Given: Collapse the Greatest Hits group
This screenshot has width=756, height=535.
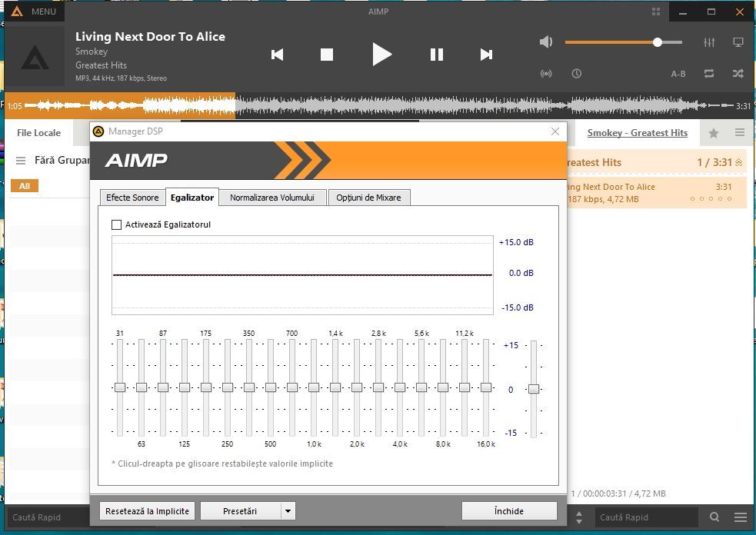Looking at the screenshot, I should (x=738, y=163).
